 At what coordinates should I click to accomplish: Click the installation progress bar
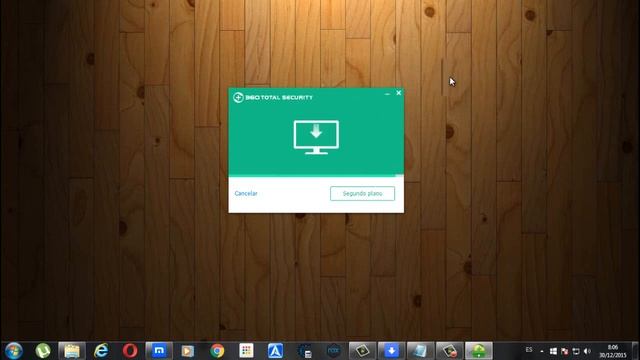coord(316,176)
